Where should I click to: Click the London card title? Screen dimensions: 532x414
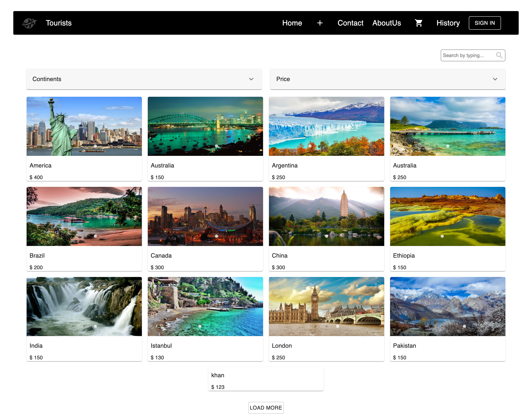(282, 345)
